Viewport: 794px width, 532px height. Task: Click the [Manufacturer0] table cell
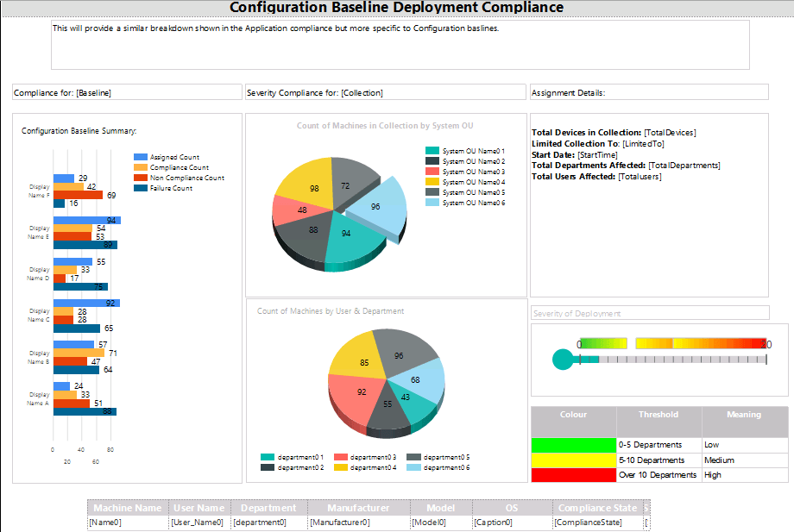coord(358,523)
